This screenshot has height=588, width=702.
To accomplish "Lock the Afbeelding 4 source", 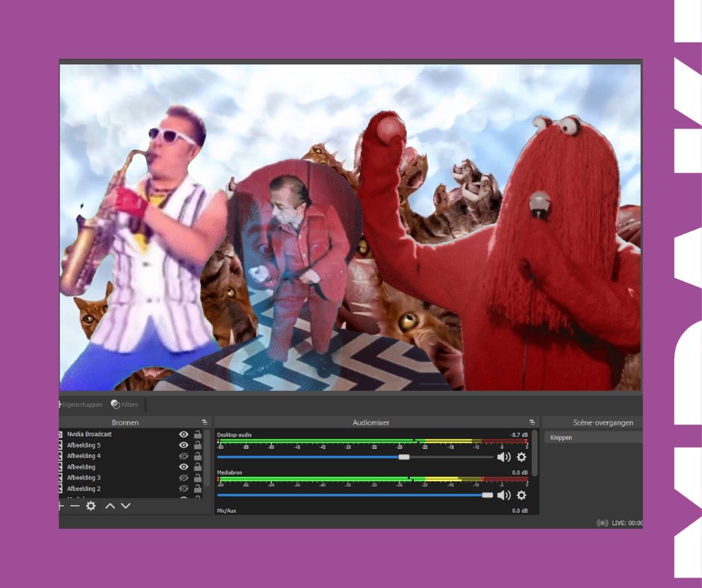I will click(x=197, y=456).
